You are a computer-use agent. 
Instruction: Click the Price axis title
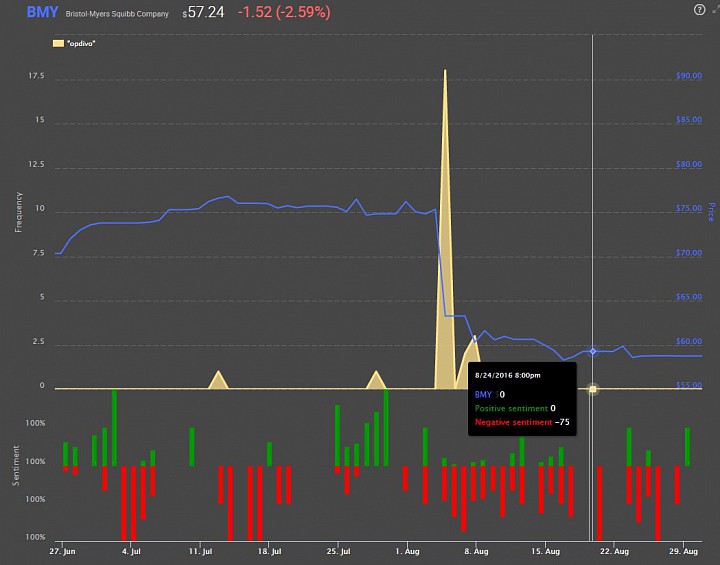[x=712, y=212]
